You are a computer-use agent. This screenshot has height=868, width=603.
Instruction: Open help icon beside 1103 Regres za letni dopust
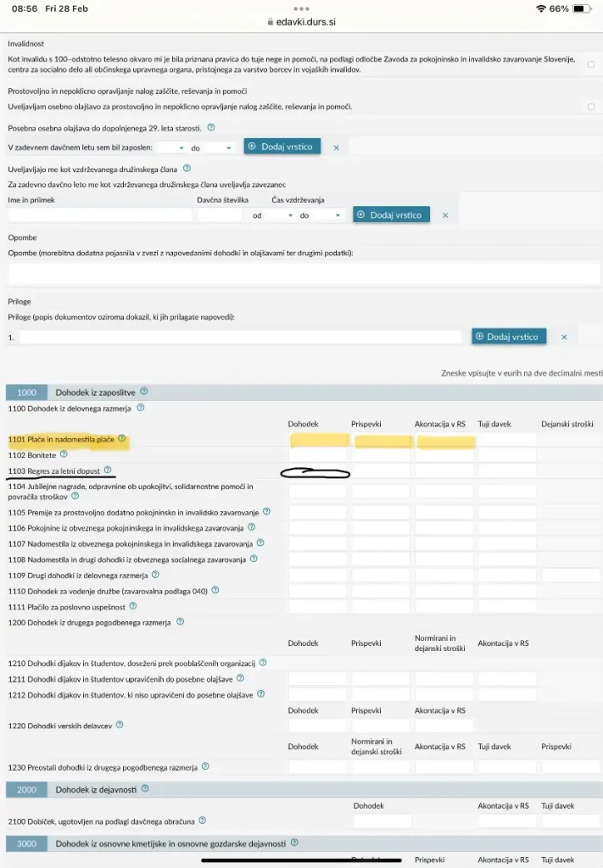[108, 470]
